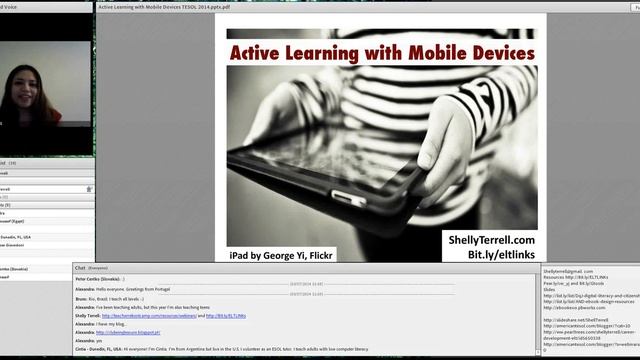Click the ebookevo.pbworks.com note line
Screen dimensions: 640x360
574,308
